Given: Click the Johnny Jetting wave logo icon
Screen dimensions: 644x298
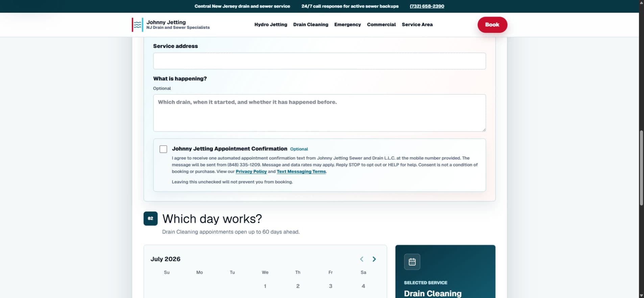Looking at the screenshot, I should coord(138,25).
